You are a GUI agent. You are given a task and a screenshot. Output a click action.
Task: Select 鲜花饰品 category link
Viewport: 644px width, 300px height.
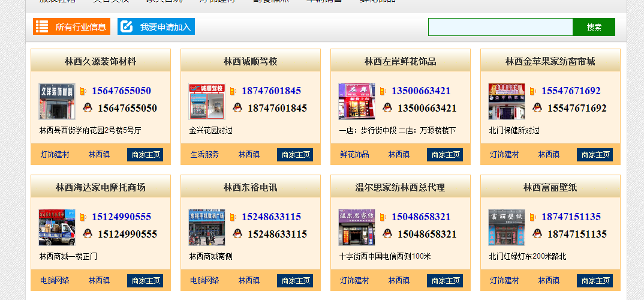pos(354,155)
